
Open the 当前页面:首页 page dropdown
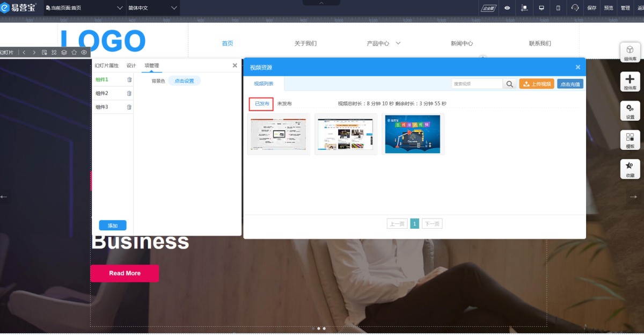coord(84,8)
